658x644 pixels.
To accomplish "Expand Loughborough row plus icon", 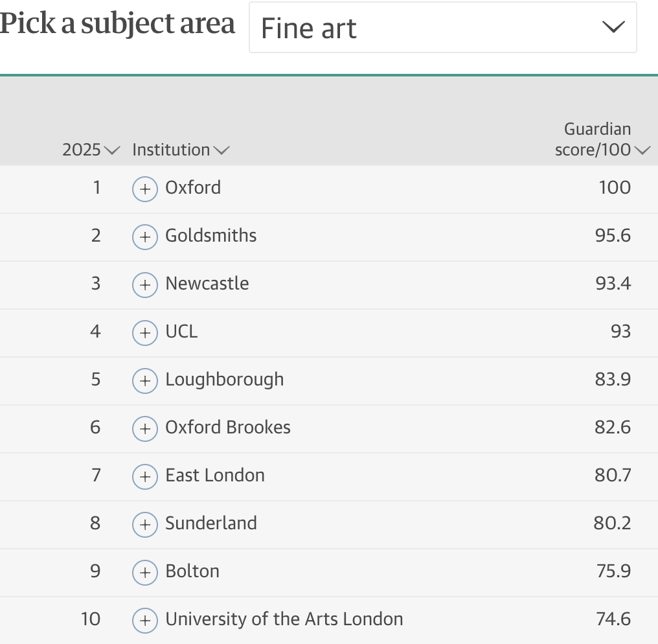I will (145, 380).
